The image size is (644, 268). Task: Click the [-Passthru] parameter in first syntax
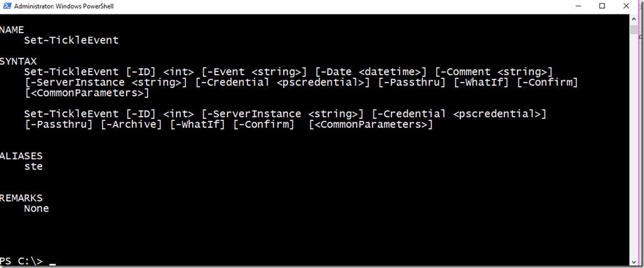pos(412,83)
